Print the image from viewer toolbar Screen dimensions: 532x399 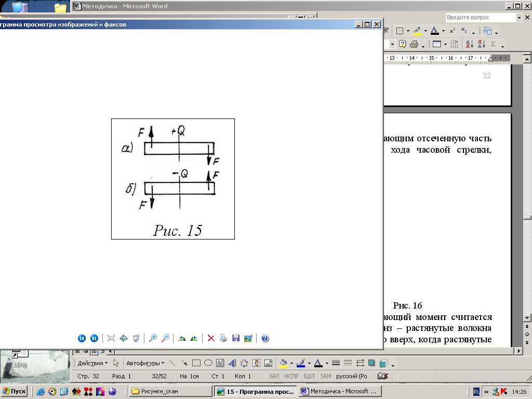coord(223,338)
